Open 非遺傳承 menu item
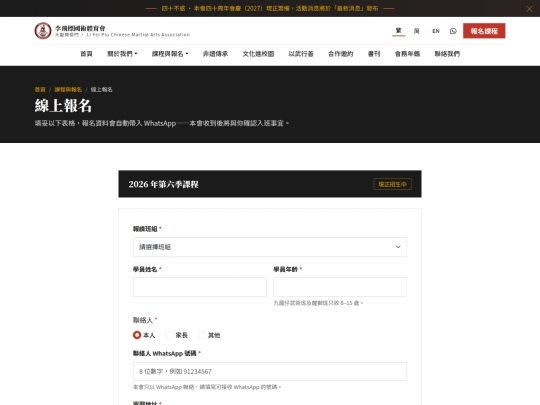The image size is (540, 405). [215, 54]
